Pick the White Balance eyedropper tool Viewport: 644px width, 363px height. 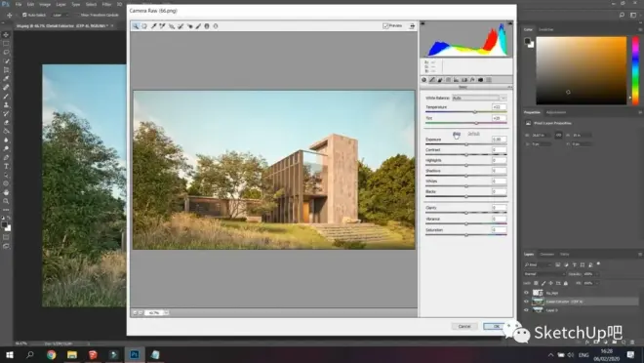pyautogui.click(x=153, y=26)
